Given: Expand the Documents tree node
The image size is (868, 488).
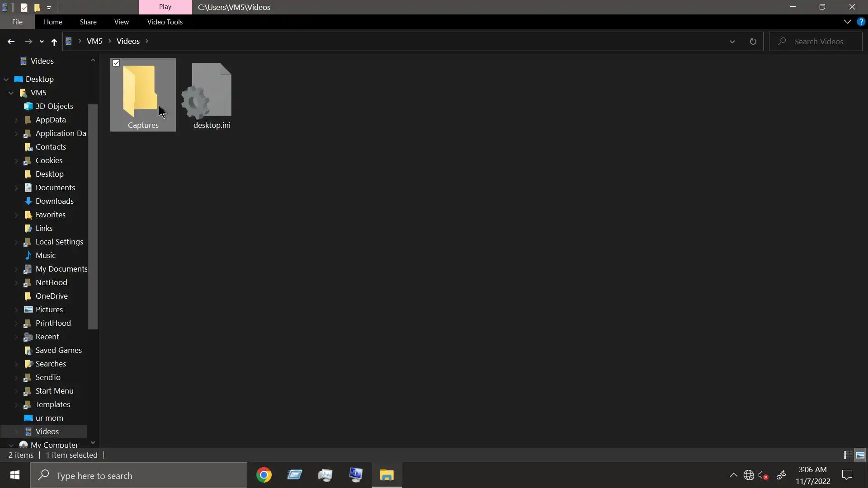Looking at the screenshot, I should coord(16,188).
